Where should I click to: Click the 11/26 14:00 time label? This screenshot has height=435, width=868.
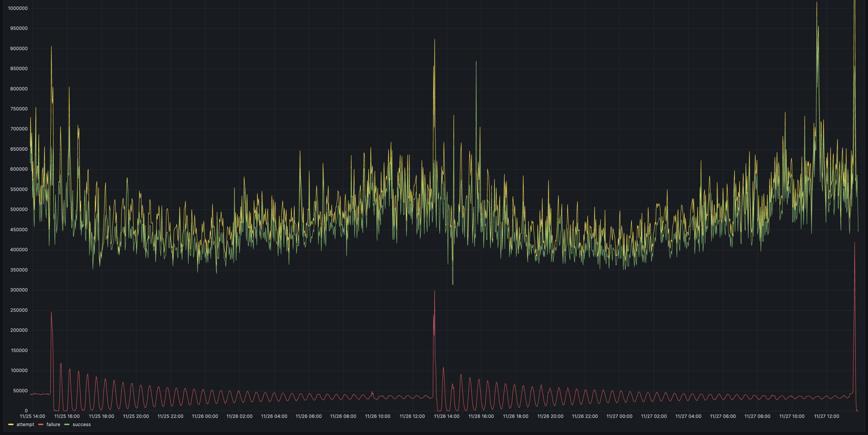(447, 416)
